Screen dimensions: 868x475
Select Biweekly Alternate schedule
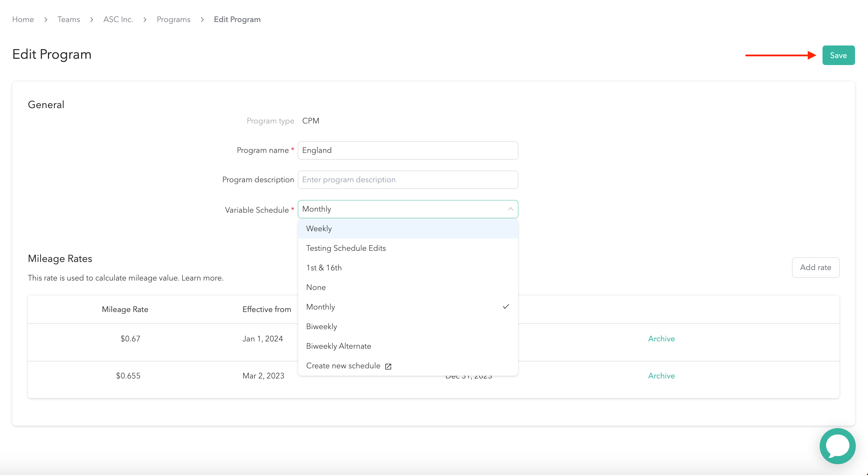coord(338,346)
